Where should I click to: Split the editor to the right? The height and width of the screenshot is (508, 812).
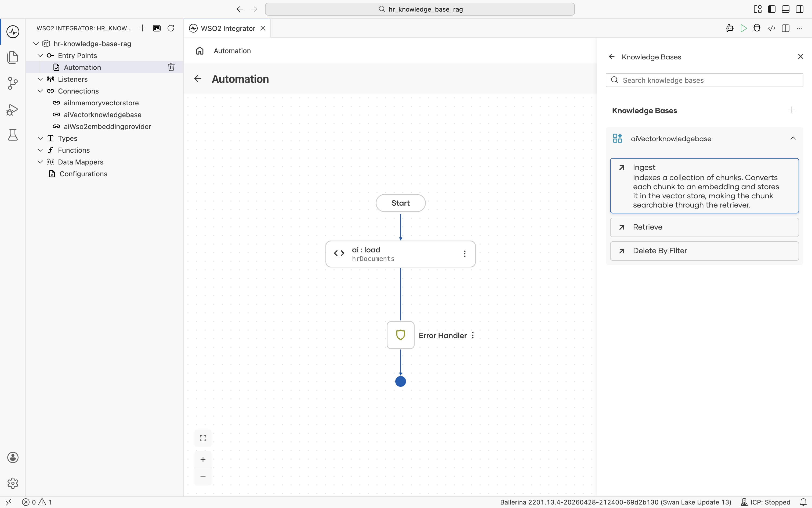[x=785, y=28]
